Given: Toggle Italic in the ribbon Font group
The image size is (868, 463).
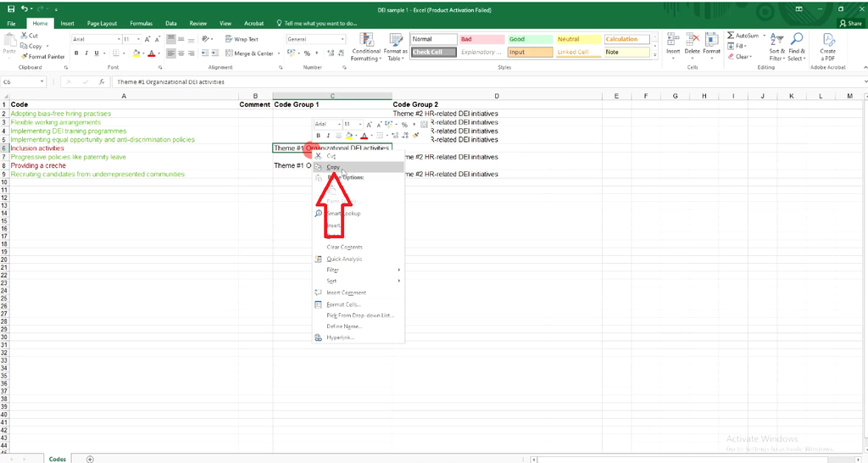Looking at the screenshot, I should coord(86,53).
